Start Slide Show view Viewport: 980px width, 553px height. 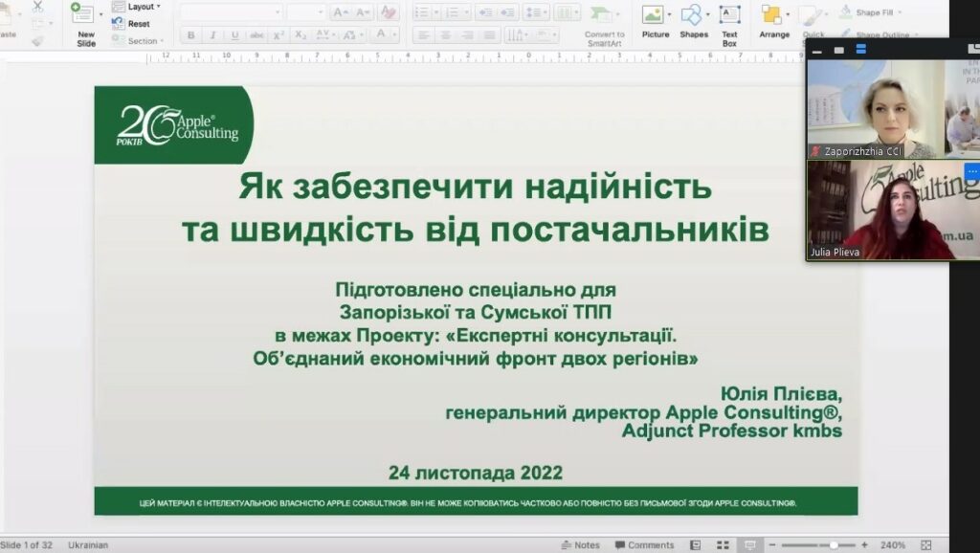coord(750,545)
